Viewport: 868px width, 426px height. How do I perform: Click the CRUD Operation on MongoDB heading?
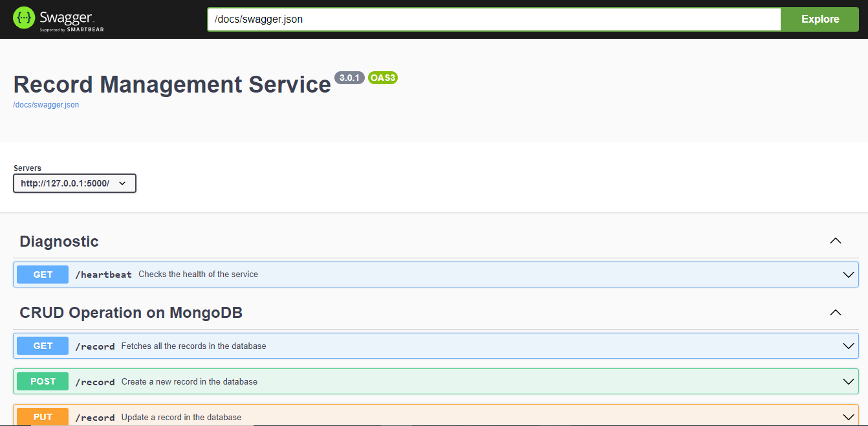131,312
